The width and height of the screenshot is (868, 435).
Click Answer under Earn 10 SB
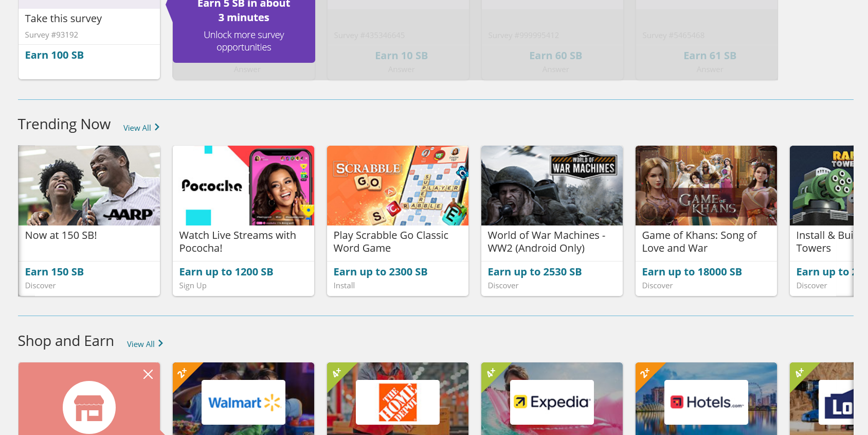click(401, 69)
